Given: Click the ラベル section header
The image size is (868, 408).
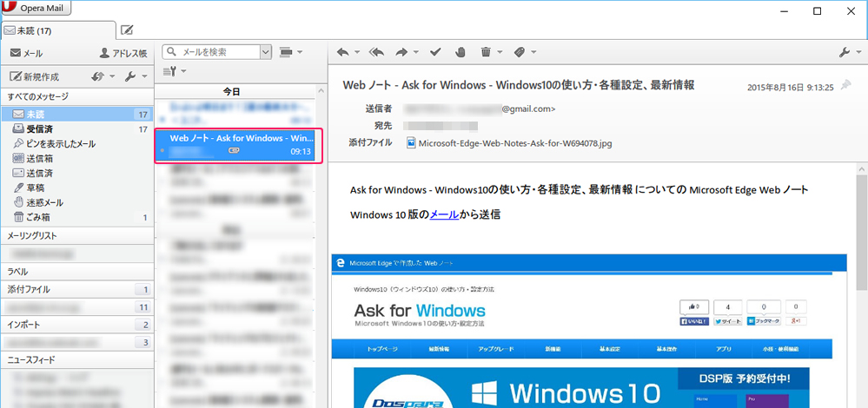Looking at the screenshot, I should (x=77, y=272).
